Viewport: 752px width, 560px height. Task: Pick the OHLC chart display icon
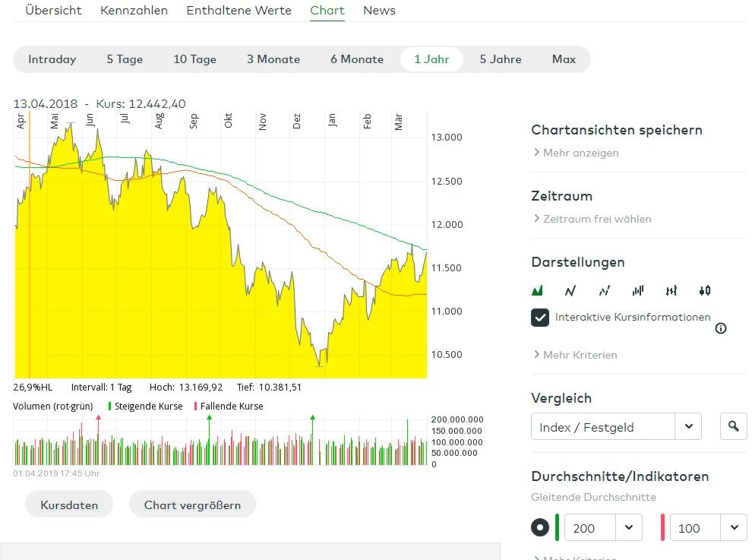click(x=671, y=290)
